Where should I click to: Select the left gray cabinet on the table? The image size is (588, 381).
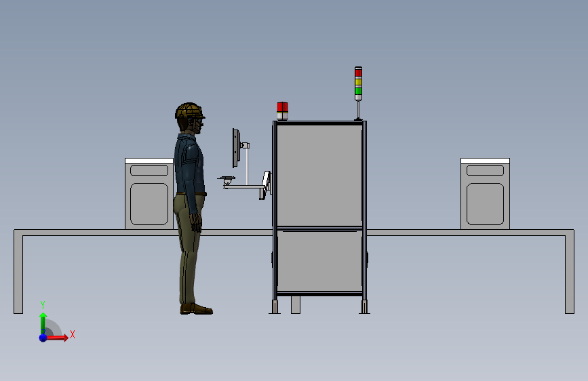point(149,193)
